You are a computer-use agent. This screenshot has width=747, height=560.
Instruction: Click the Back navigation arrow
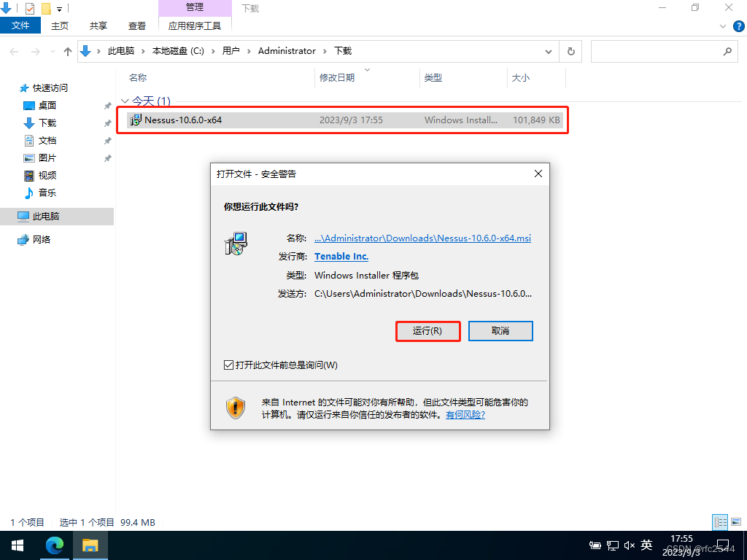(x=15, y=52)
